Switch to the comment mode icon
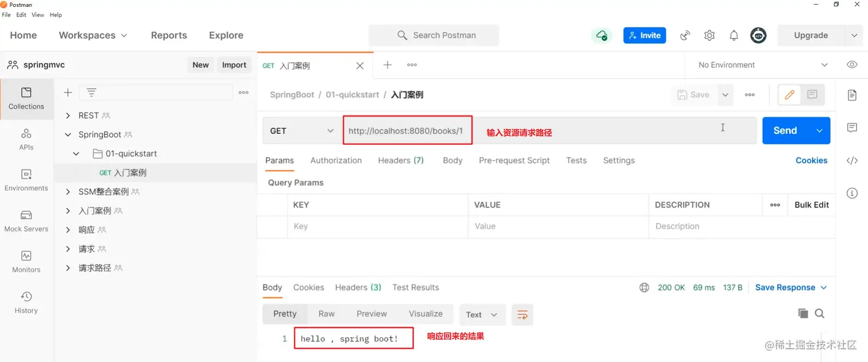The height and width of the screenshot is (362, 868). 812,95
